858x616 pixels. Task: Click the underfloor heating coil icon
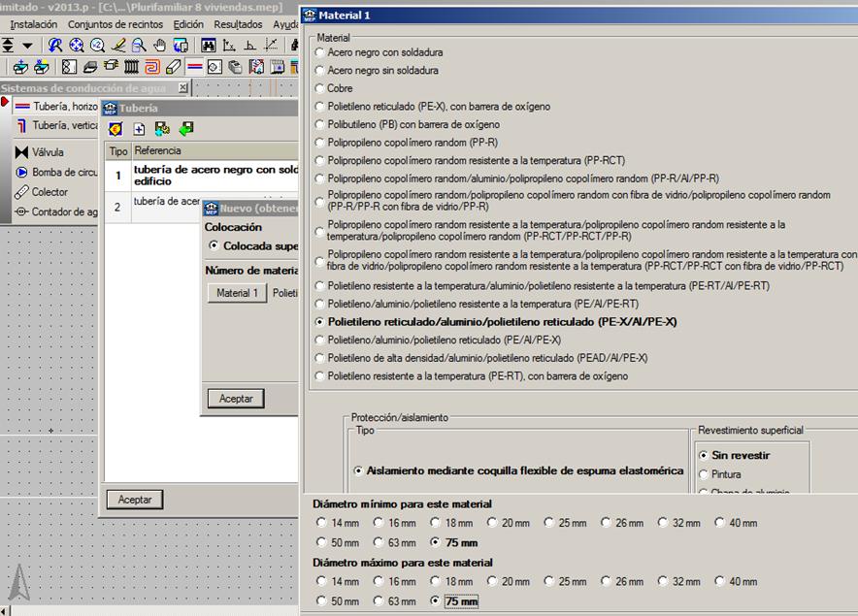coord(152,67)
